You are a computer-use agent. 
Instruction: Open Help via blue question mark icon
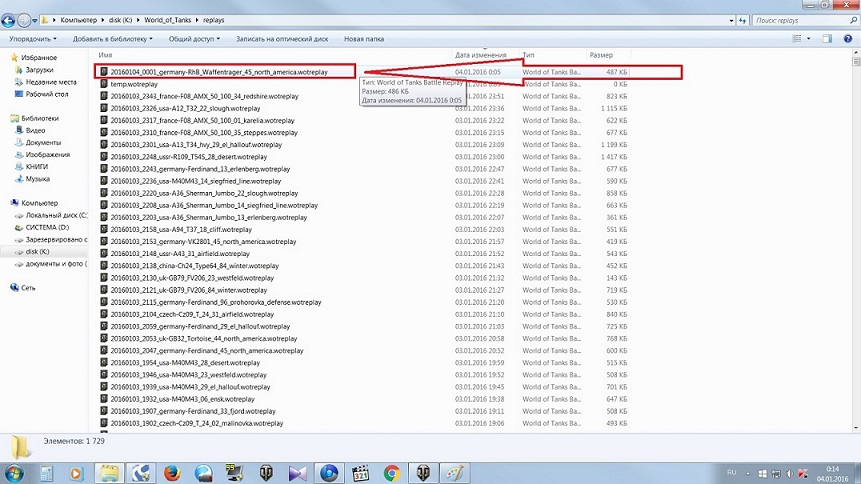click(x=848, y=38)
